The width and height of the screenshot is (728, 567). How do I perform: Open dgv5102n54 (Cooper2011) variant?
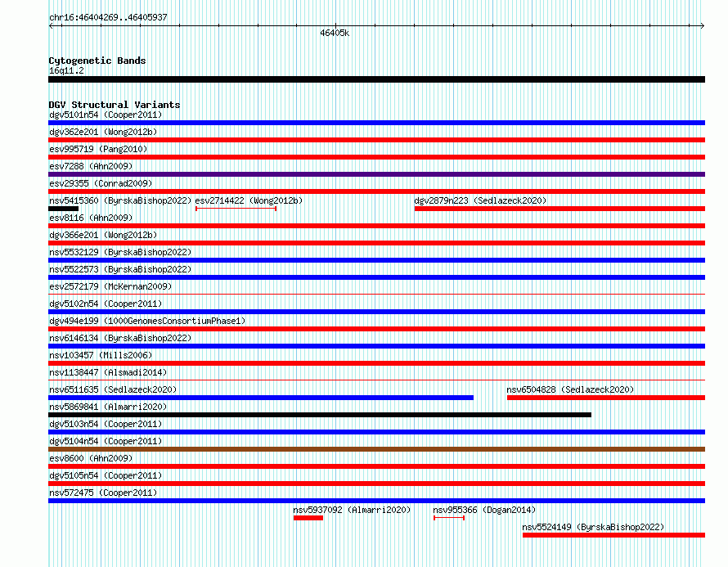[x=106, y=304]
